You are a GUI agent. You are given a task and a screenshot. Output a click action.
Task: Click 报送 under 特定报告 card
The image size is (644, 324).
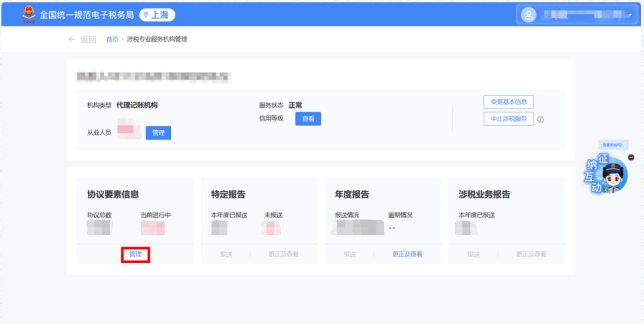tap(226, 255)
